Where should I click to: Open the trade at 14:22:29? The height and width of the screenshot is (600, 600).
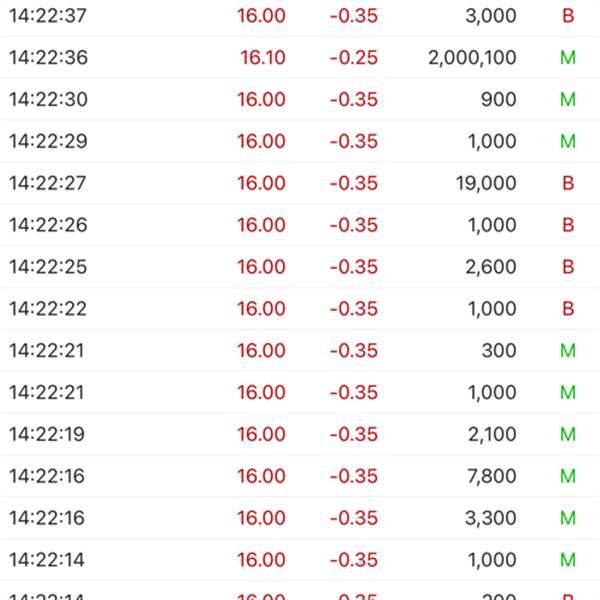48,142
